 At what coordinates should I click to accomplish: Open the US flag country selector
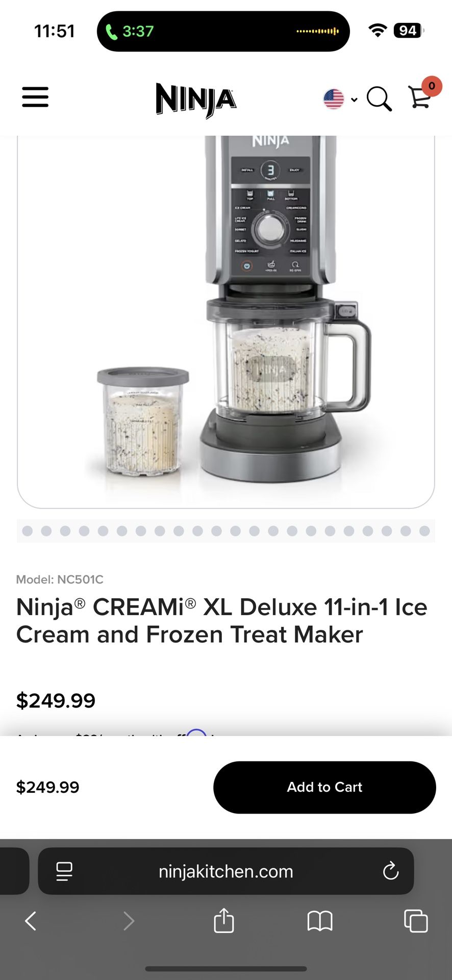tap(334, 99)
